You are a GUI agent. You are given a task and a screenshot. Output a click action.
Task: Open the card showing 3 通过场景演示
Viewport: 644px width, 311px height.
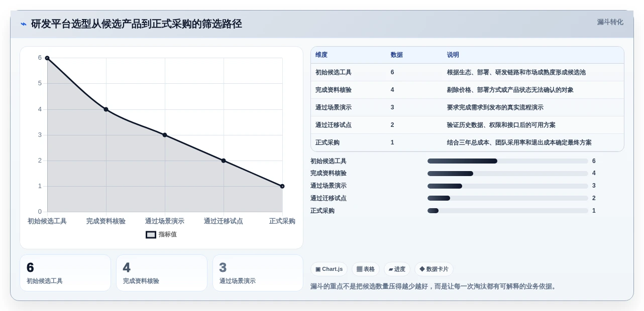click(258, 273)
